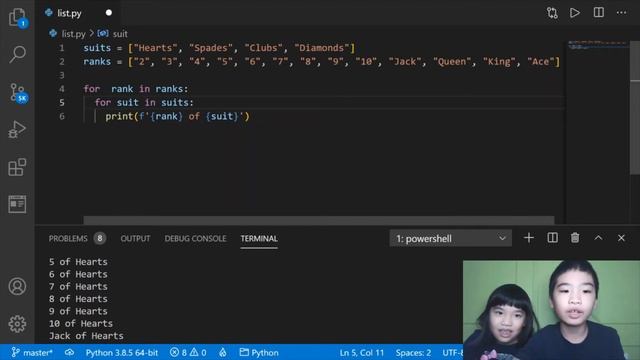
Task: Select the list.py editor tab
Action: click(69, 13)
